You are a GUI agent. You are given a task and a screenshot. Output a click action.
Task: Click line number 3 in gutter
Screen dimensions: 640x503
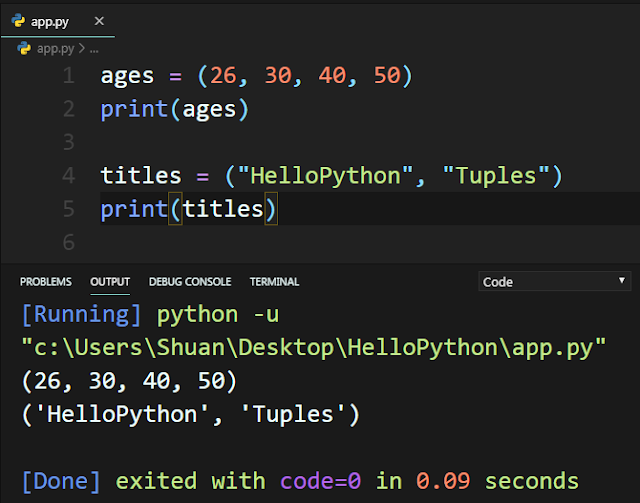pyautogui.click(x=69, y=142)
